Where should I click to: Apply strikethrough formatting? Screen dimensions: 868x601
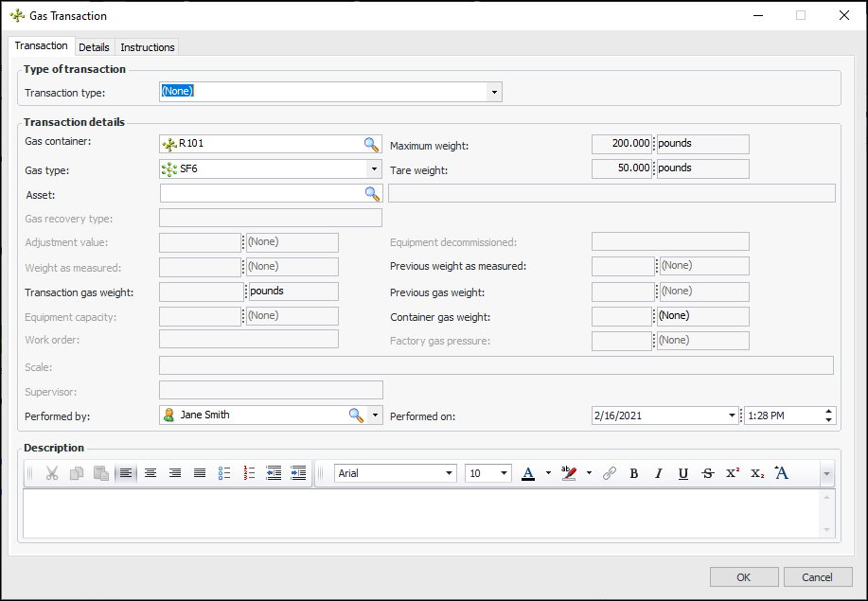point(707,473)
